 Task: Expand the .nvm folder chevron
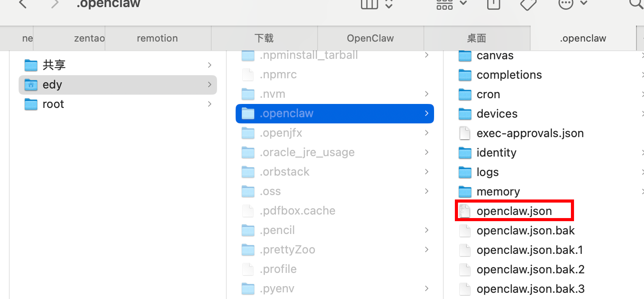click(426, 94)
